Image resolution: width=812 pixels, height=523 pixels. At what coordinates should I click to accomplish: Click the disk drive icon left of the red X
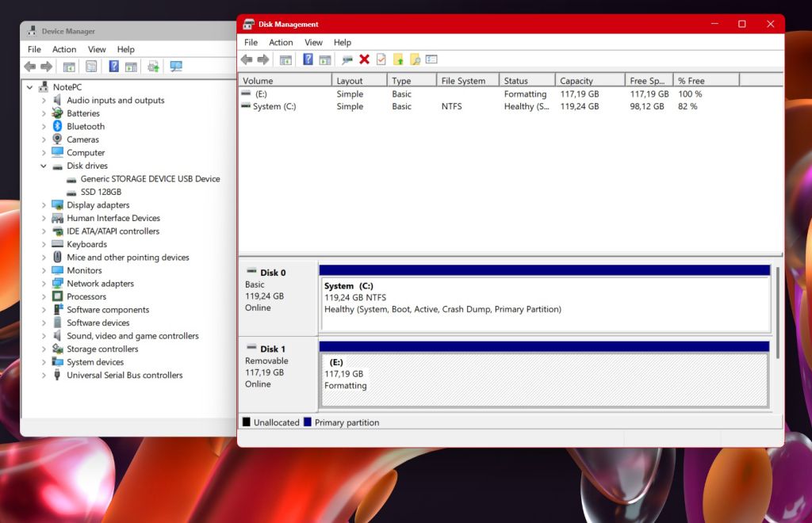347,60
